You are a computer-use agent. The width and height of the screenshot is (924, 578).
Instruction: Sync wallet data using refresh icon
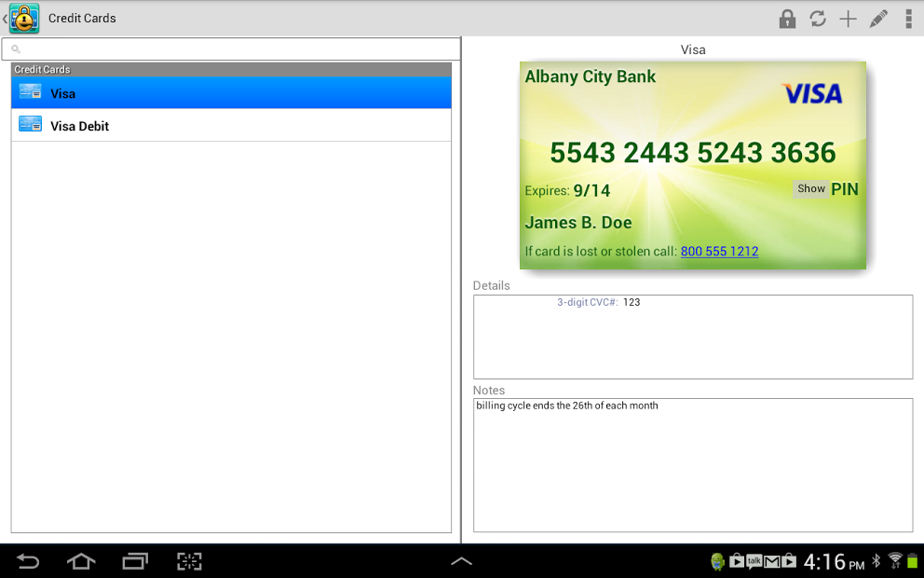point(818,18)
